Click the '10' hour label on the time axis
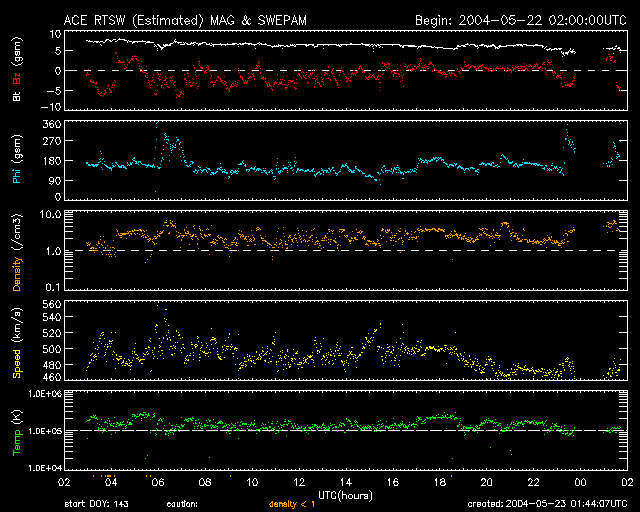This screenshot has width=640, height=512. (252, 482)
